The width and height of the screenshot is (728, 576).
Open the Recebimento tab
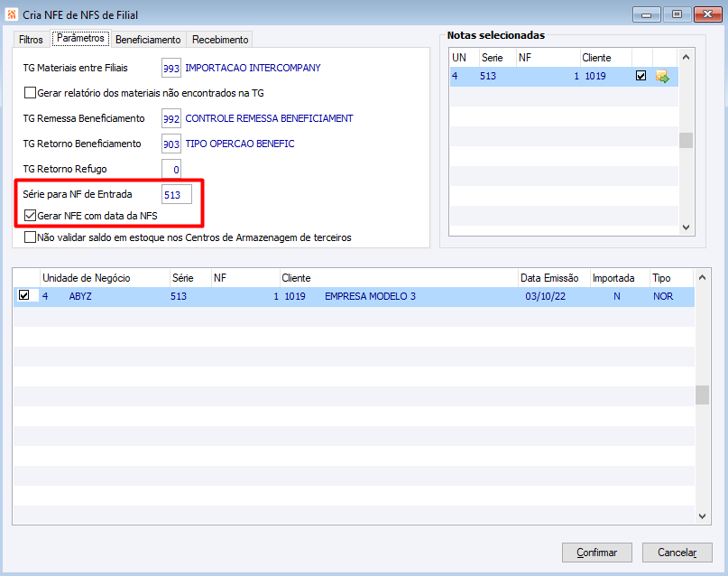click(x=220, y=40)
